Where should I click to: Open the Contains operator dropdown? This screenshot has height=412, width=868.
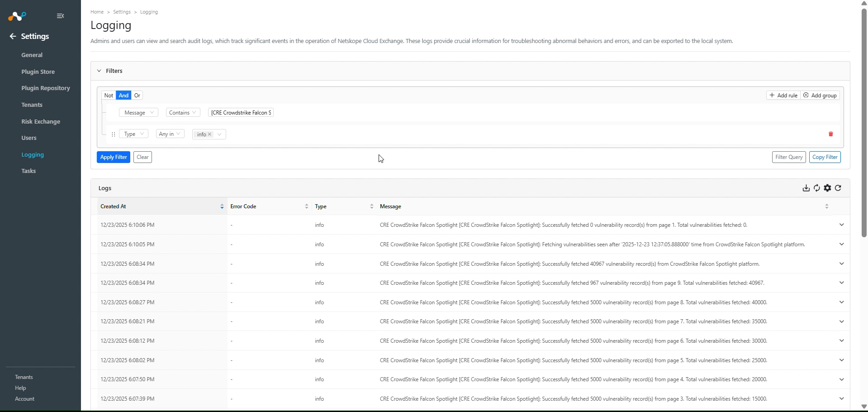click(x=183, y=113)
